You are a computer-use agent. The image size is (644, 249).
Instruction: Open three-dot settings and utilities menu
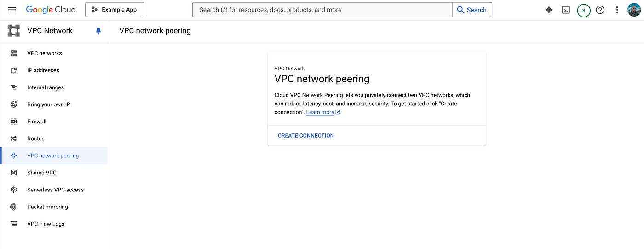pos(617,10)
